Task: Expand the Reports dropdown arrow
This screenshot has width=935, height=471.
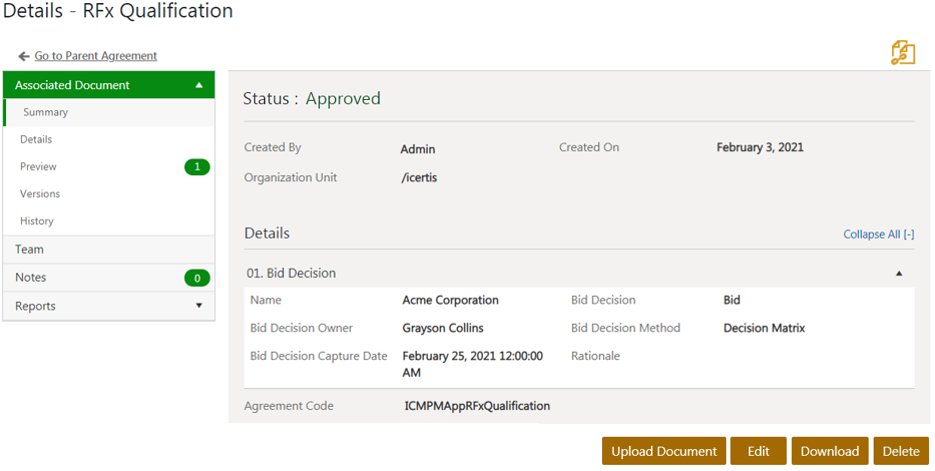Action: pyautogui.click(x=199, y=306)
